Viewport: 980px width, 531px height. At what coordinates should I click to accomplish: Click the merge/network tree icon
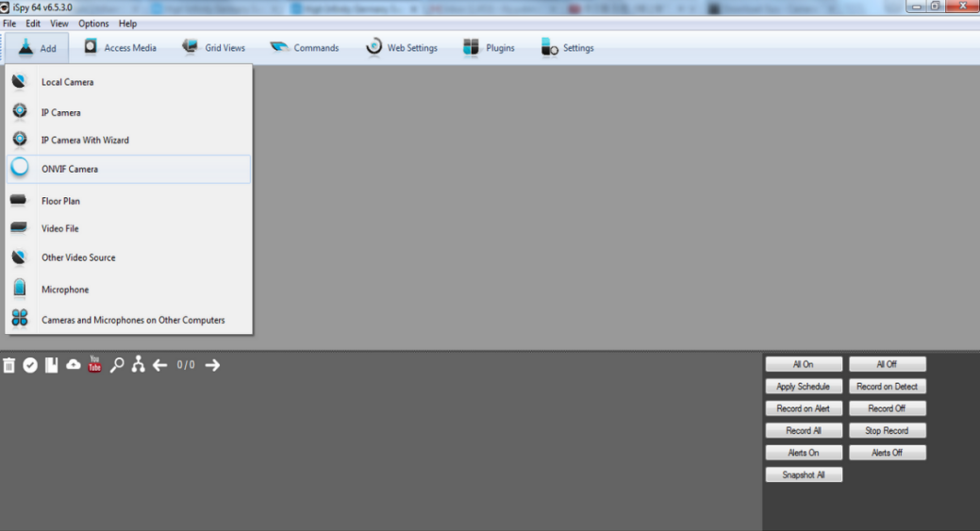coord(138,364)
